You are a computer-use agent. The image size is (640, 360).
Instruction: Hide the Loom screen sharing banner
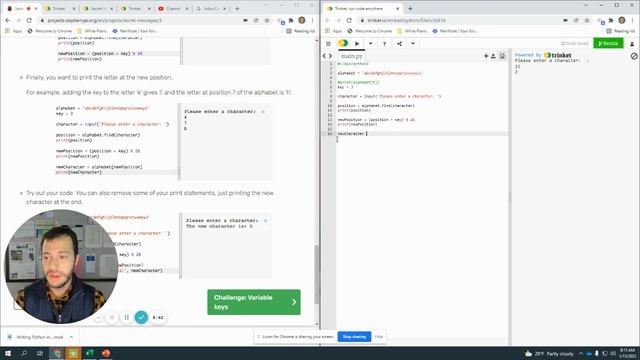point(379,337)
